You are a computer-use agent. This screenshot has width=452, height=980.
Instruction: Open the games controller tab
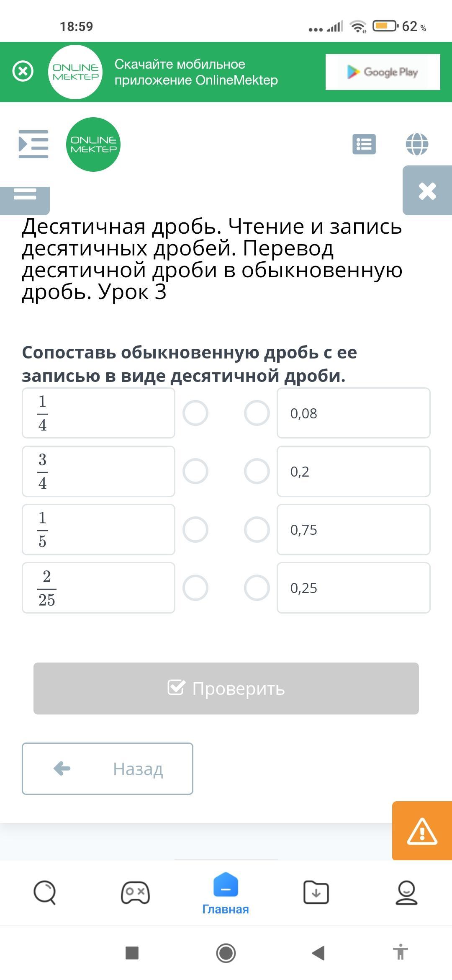tap(135, 893)
